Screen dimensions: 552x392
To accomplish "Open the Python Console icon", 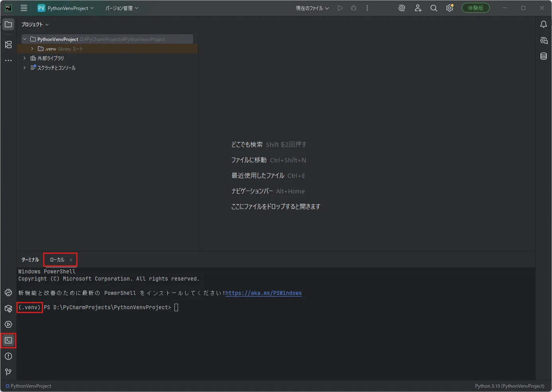I will (x=8, y=293).
